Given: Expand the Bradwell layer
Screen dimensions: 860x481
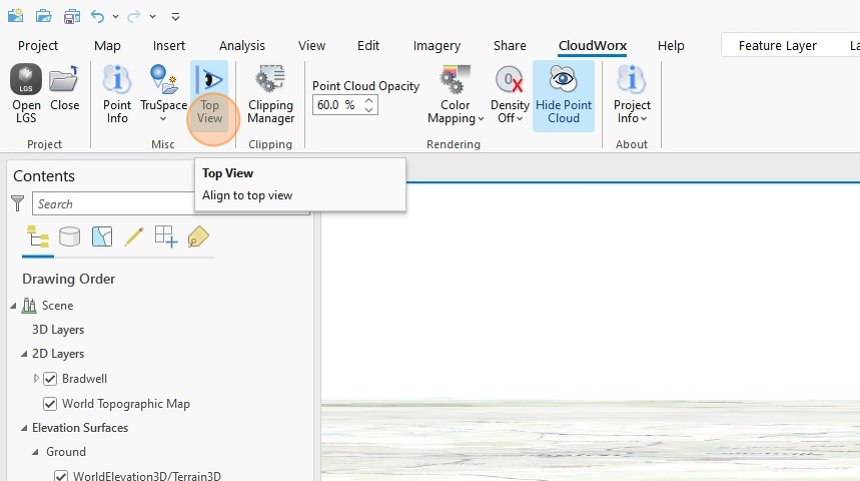Looking at the screenshot, I should click(x=36, y=378).
